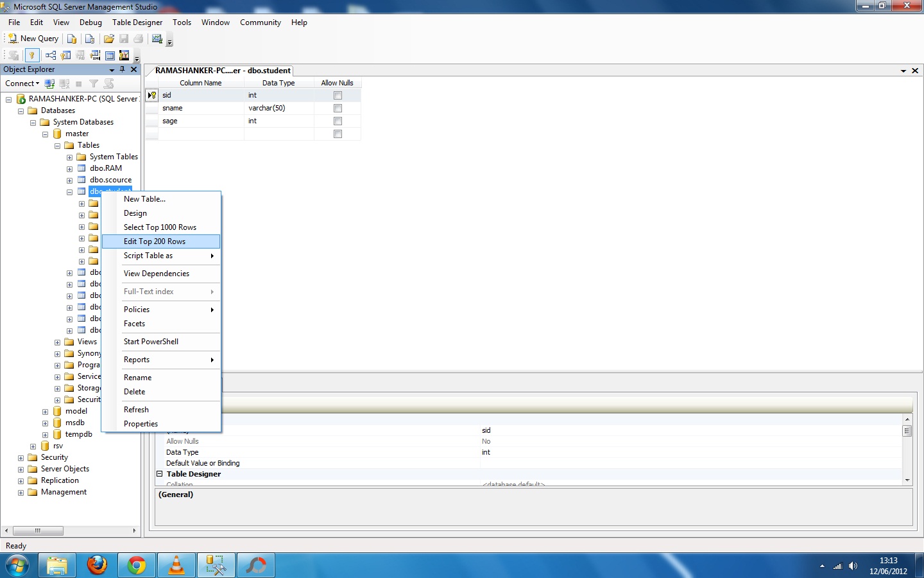Click the SQL Server Compact Query icon
The width and height of the screenshot is (924, 578).
(90, 39)
